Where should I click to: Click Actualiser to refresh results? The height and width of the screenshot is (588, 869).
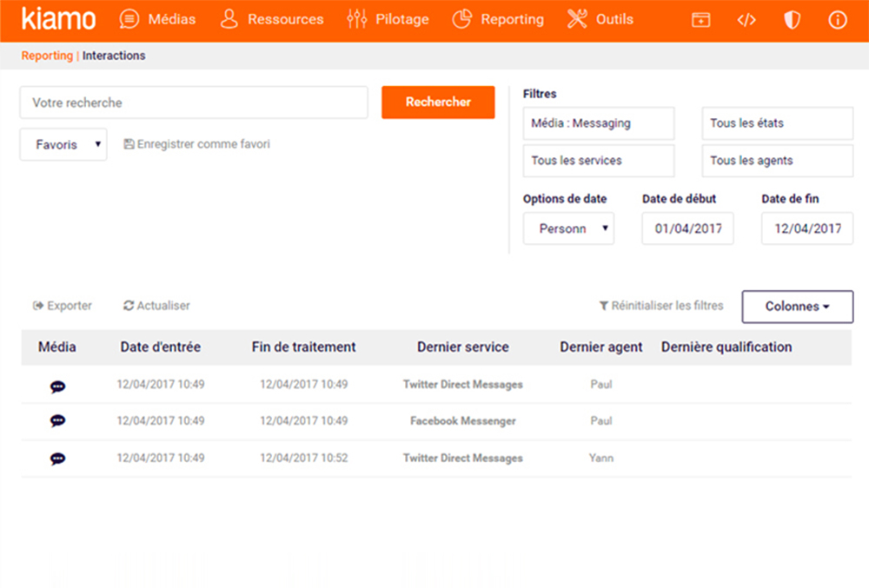pos(156,306)
